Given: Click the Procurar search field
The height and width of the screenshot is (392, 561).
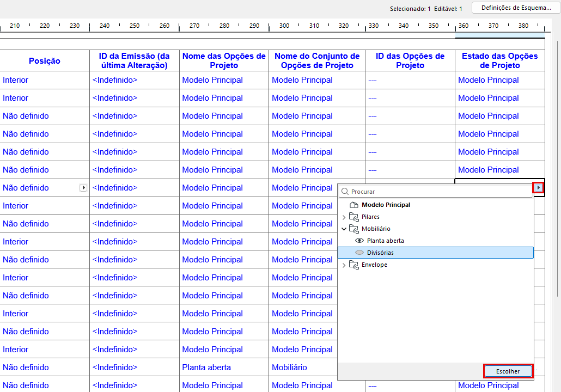Looking at the screenshot, I should point(436,192).
